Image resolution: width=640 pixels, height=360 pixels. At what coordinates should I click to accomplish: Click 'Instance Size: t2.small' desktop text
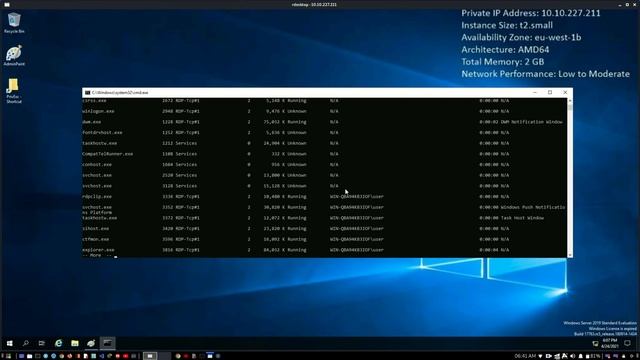pos(507,25)
